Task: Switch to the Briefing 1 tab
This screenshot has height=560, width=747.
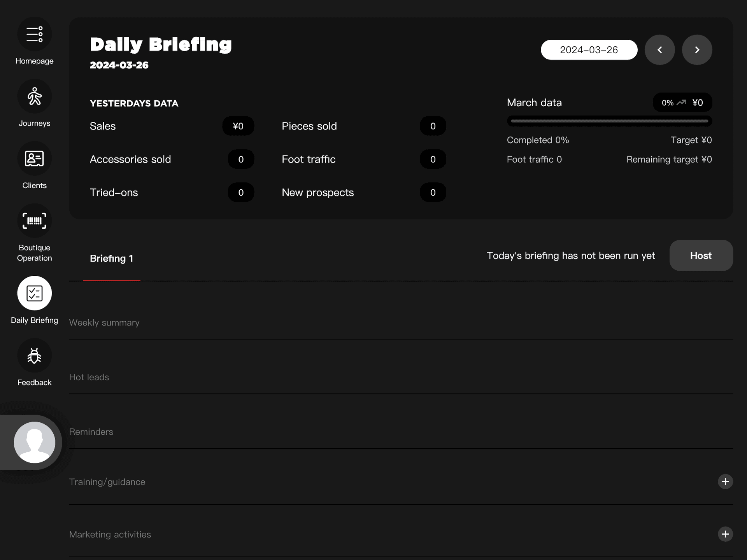Action: click(x=111, y=259)
